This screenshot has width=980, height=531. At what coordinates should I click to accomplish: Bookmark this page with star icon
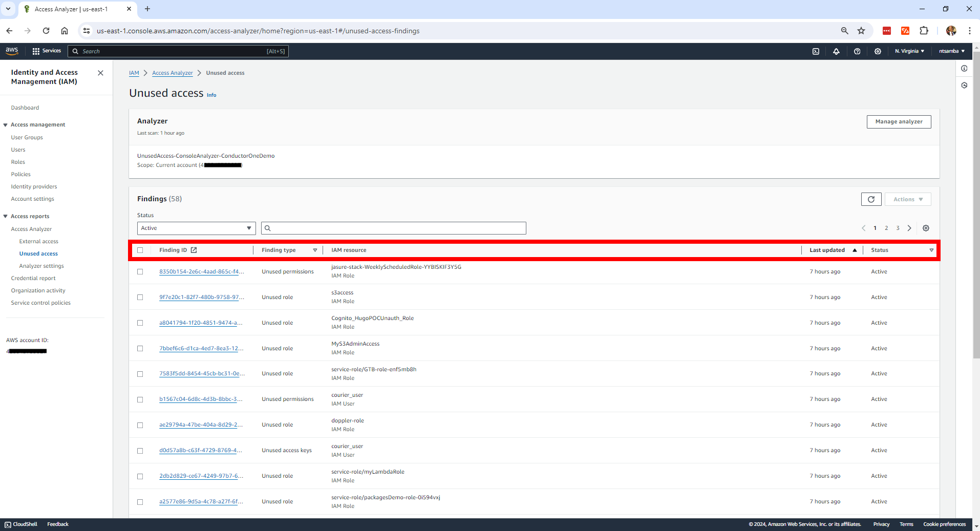[861, 31]
